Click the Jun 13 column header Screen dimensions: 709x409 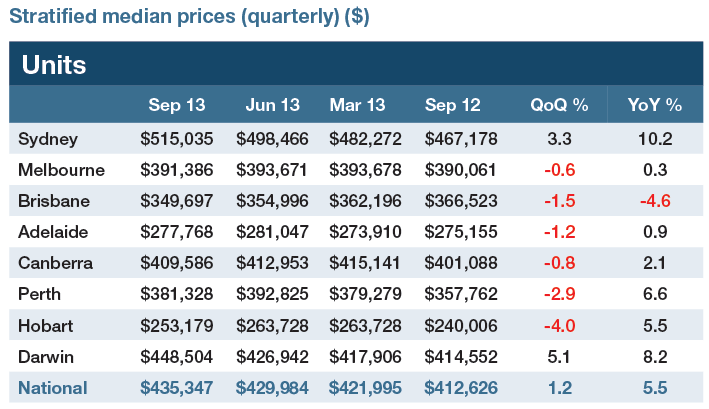click(274, 105)
